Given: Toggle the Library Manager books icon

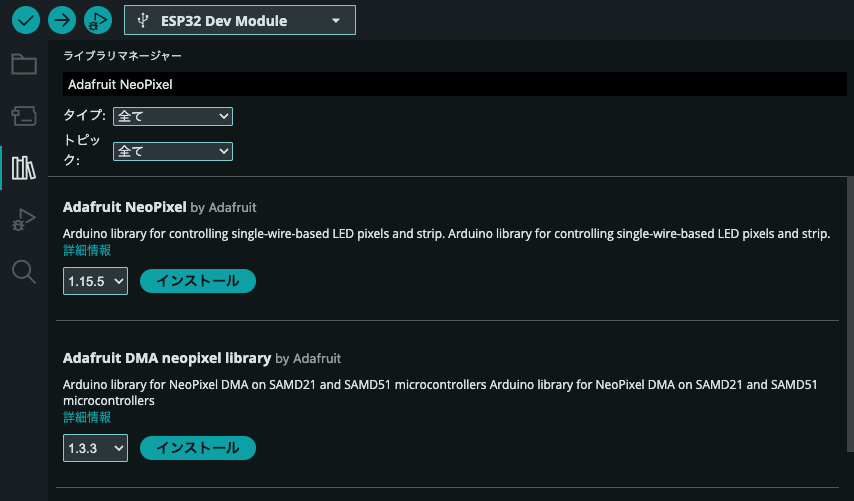Looking at the screenshot, I should [24, 168].
